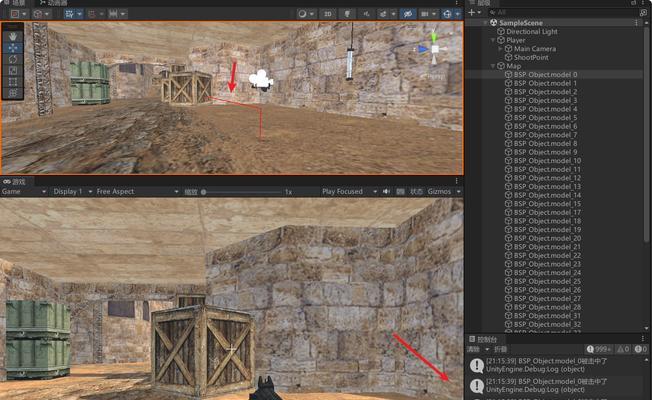
Task: Adjust the Game view scale slider
Action: coord(242,192)
